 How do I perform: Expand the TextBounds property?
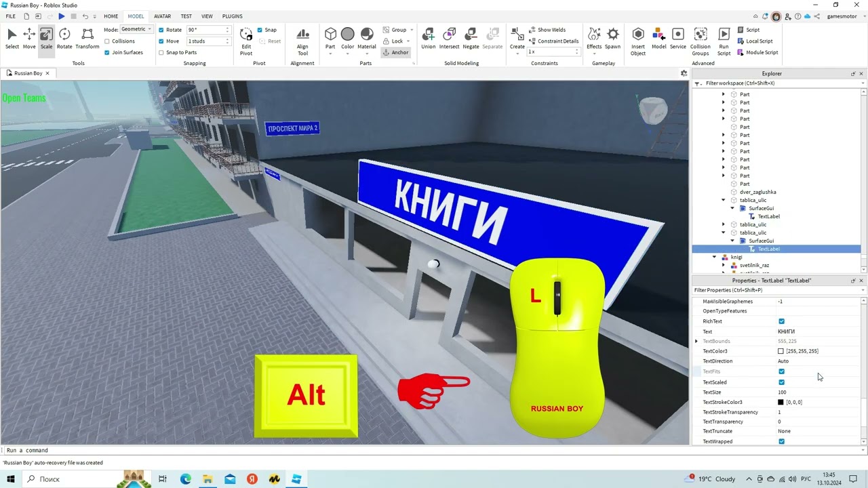(696, 342)
